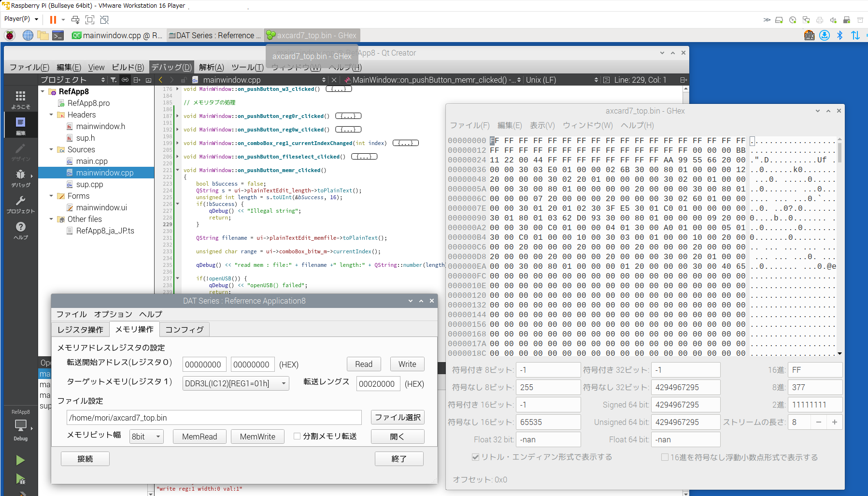The image size is (868, 496).
Task: Click file path field /home/mori/axcard7_top.bin
Action: tap(214, 418)
